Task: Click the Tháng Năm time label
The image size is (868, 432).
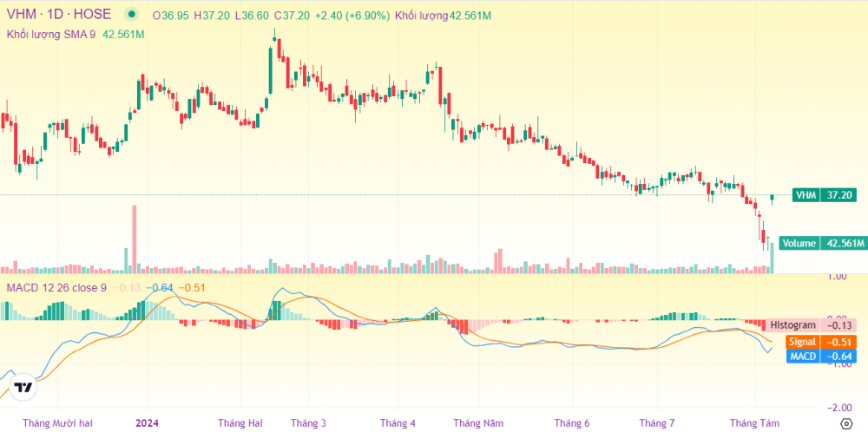Action: [479, 423]
